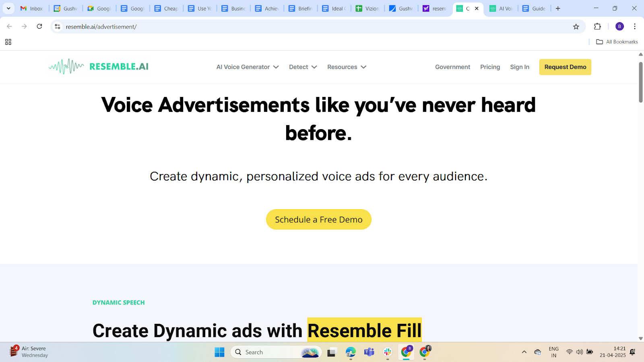Click the page vertical scrollbar thumb

pos(641,82)
